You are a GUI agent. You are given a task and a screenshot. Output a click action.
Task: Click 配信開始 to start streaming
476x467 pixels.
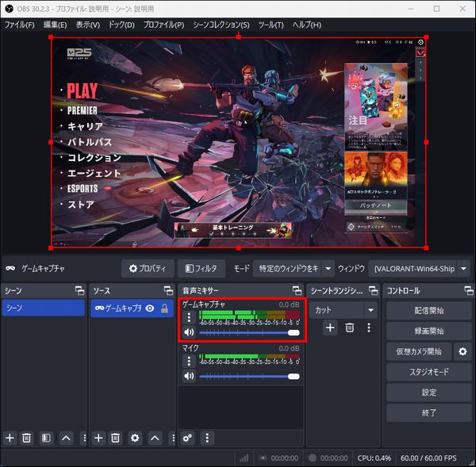click(428, 311)
